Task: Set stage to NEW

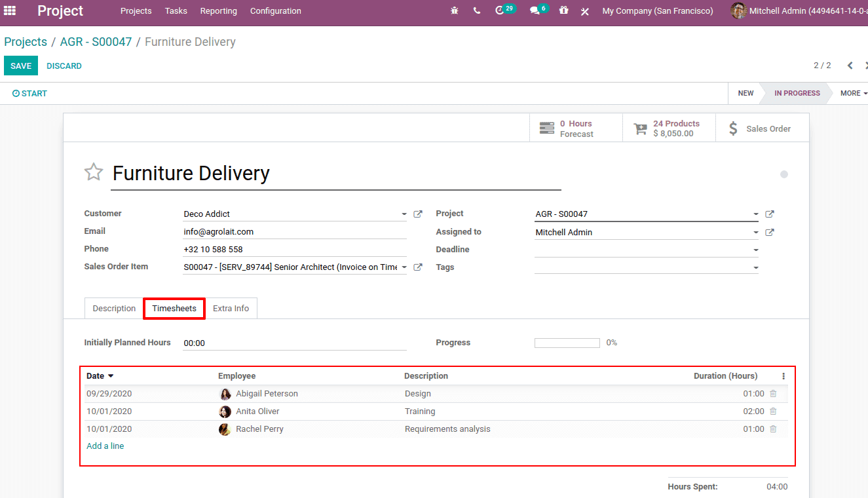Action: tap(745, 93)
